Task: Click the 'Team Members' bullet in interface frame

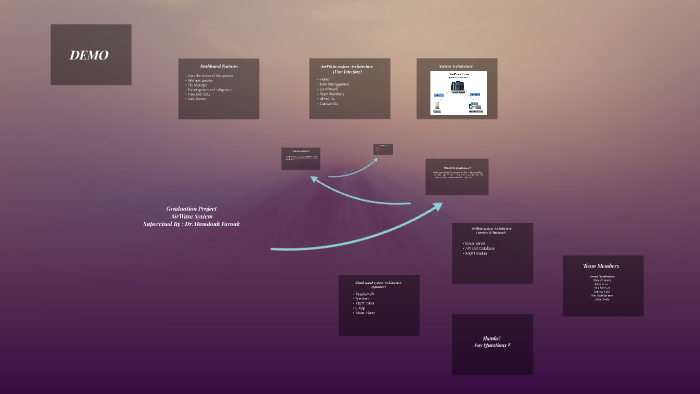Action: pyautogui.click(x=331, y=94)
